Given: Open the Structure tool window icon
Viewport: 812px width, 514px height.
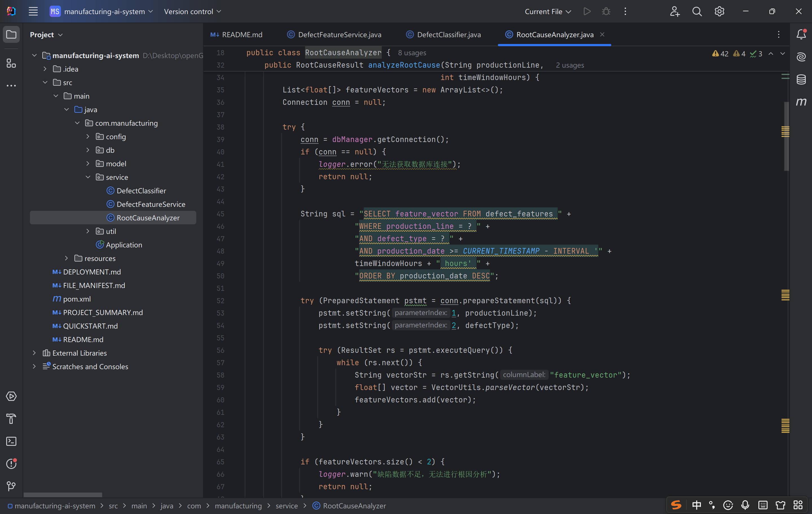Looking at the screenshot, I should pos(11,63).
